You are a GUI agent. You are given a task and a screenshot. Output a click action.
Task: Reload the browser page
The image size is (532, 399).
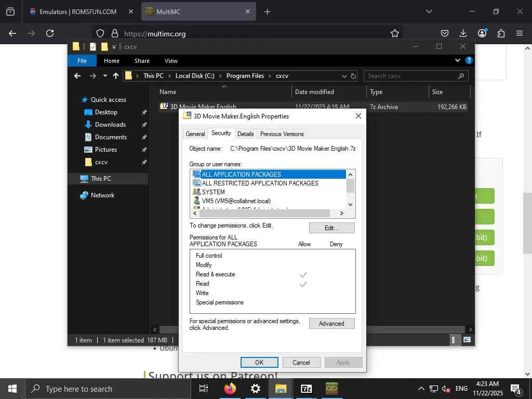point(50,33)
